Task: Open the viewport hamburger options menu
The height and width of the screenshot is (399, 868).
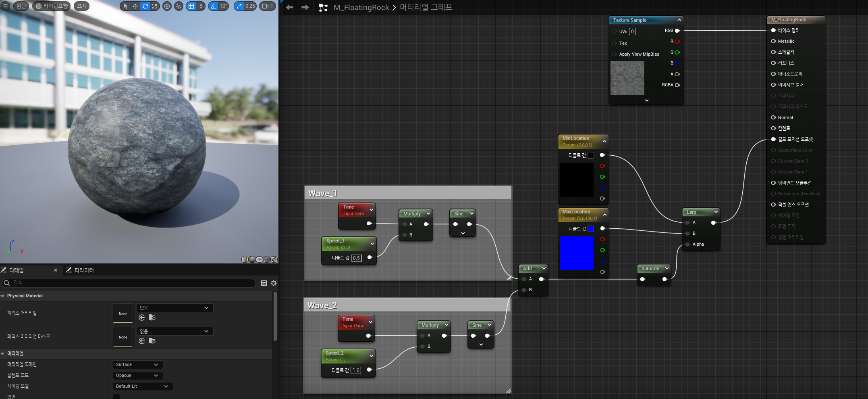Action: click(x=6, y=6)
